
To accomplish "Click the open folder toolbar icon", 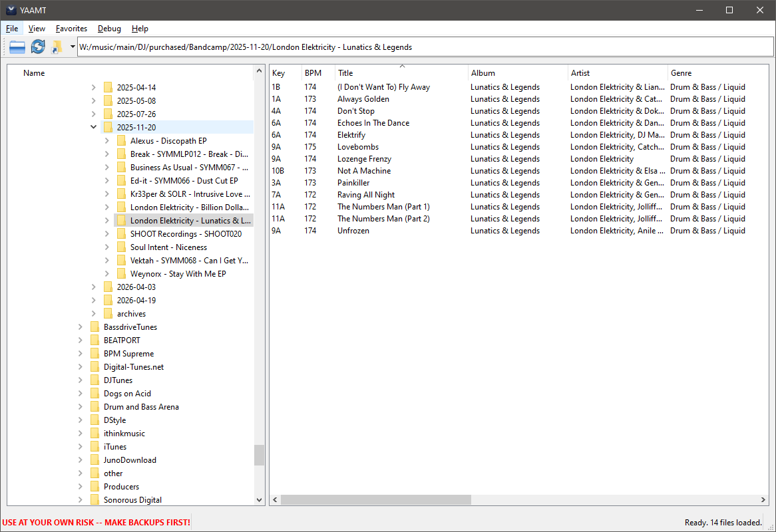I will [17, 47].
